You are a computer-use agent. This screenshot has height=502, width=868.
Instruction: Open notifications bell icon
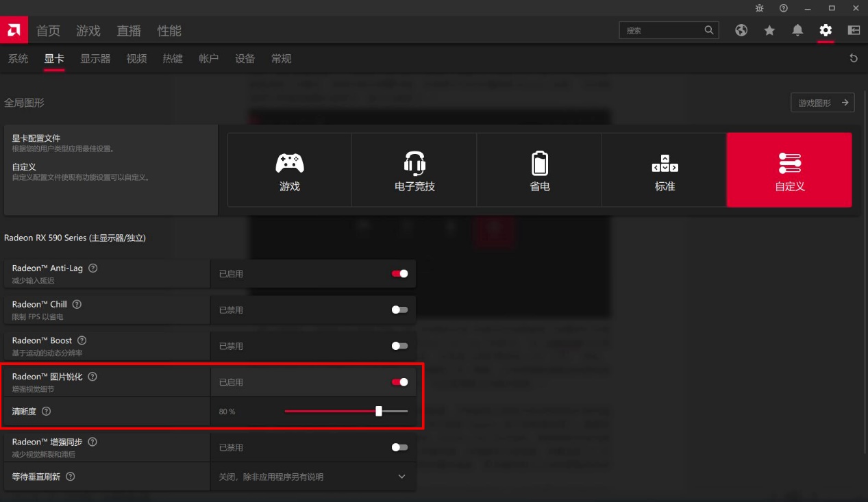pyautogui.click(x=797, y=30)
